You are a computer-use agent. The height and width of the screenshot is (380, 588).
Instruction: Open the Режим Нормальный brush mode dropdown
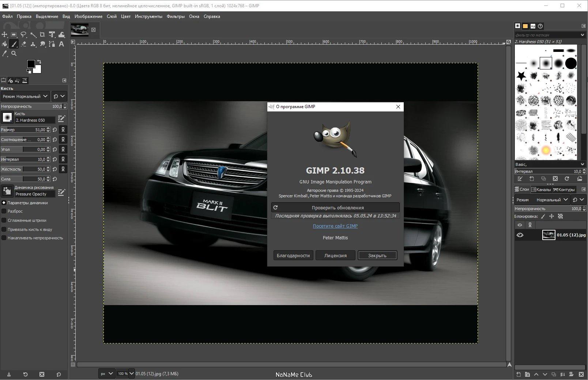25,96
